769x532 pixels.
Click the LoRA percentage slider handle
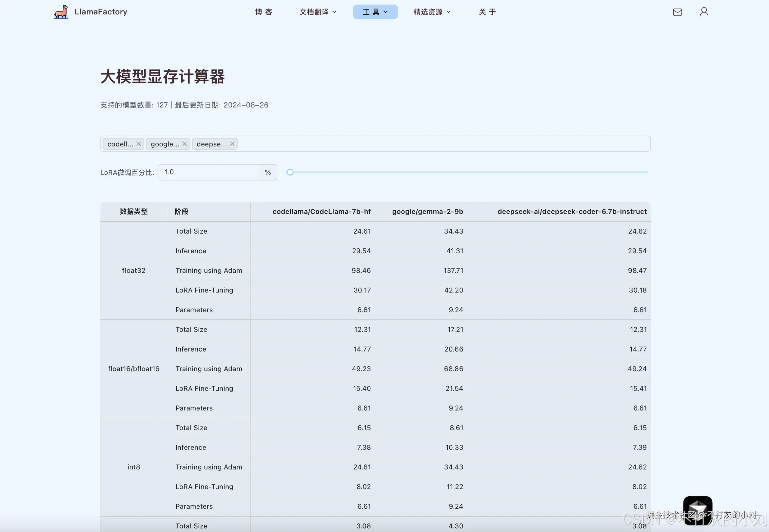tap(290, 172)
